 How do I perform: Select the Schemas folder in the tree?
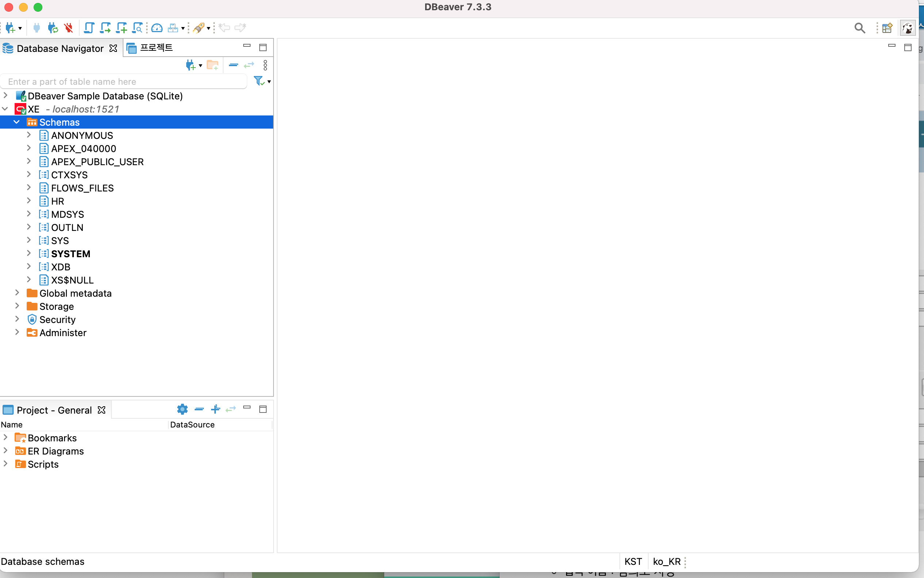(x=59, y=122)
